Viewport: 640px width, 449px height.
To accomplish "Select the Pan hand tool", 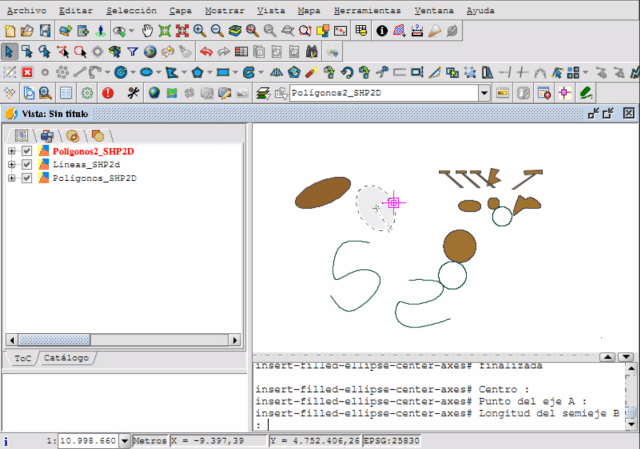I will pos(148,30).
